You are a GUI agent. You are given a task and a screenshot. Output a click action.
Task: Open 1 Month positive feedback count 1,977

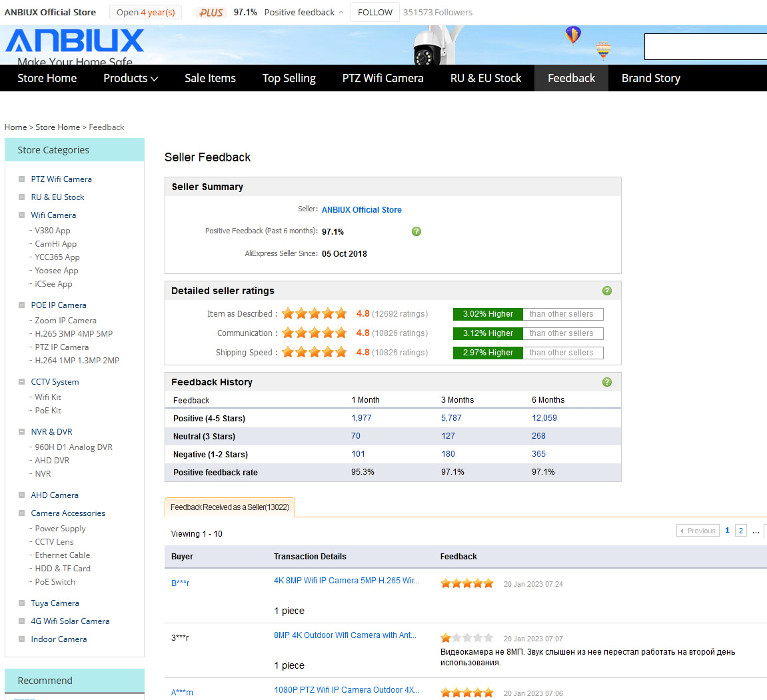pos(361,418)
